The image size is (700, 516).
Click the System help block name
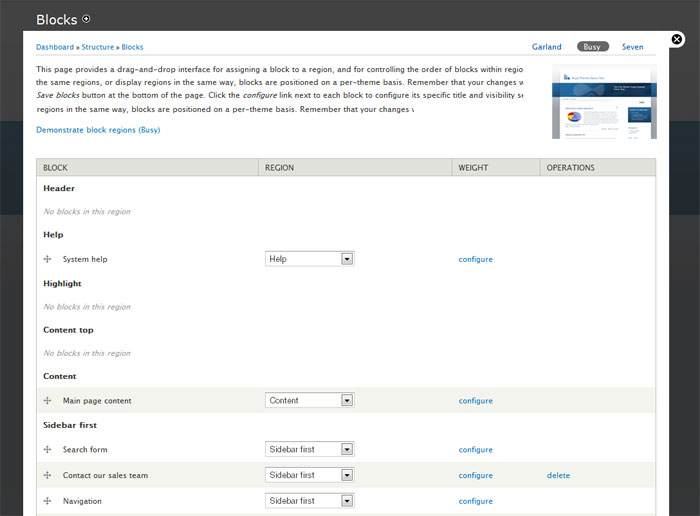pyautogui.click(x=85, y=259)
